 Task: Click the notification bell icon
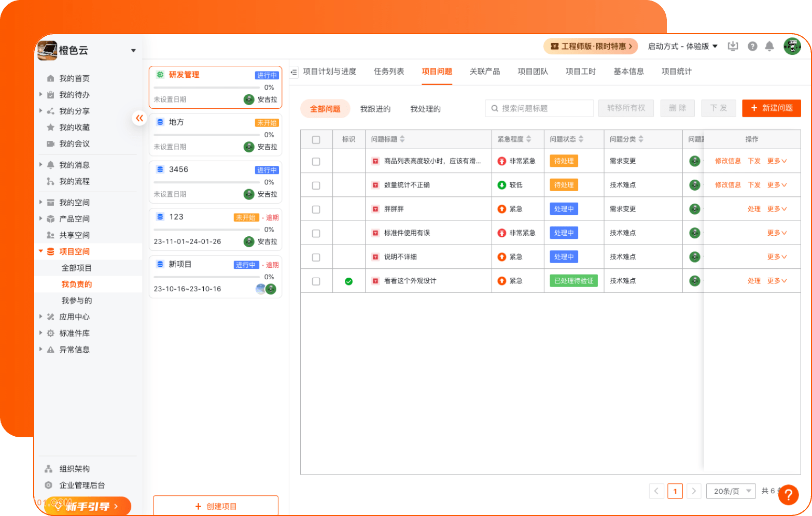coord(769,47)
